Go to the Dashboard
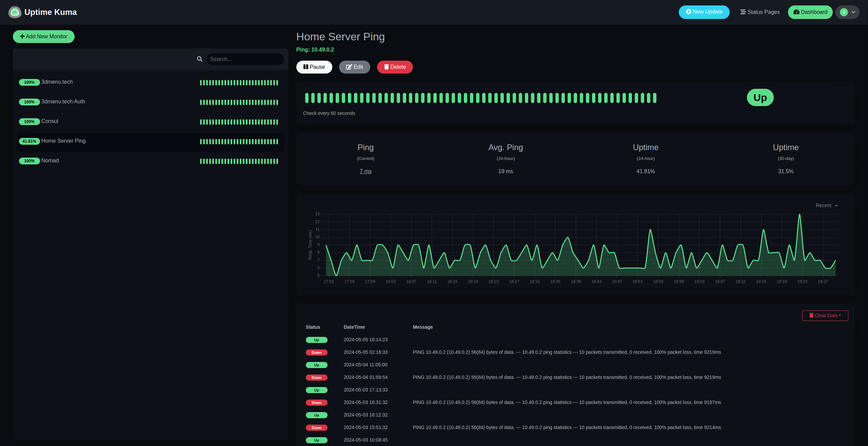 pos(810,12)
